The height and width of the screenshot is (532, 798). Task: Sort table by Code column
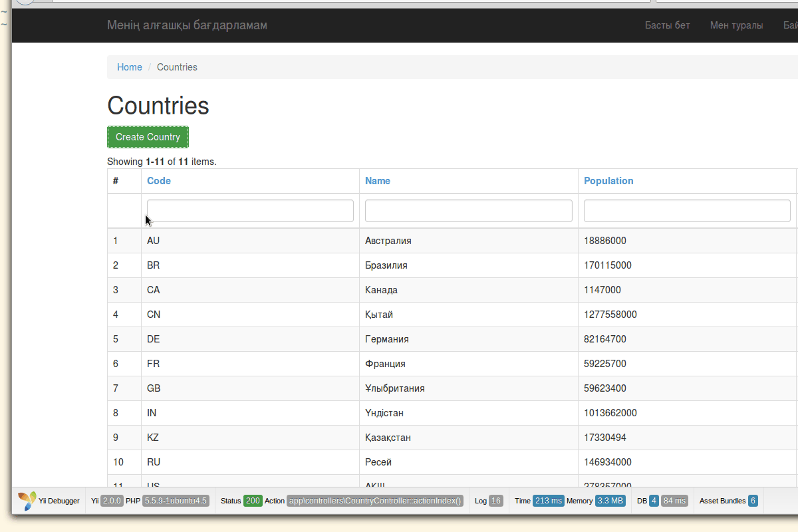click(159, 181)
